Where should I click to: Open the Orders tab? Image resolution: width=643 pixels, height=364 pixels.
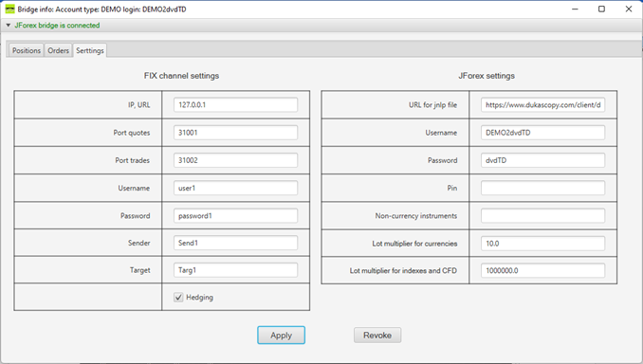pos(58,50)
